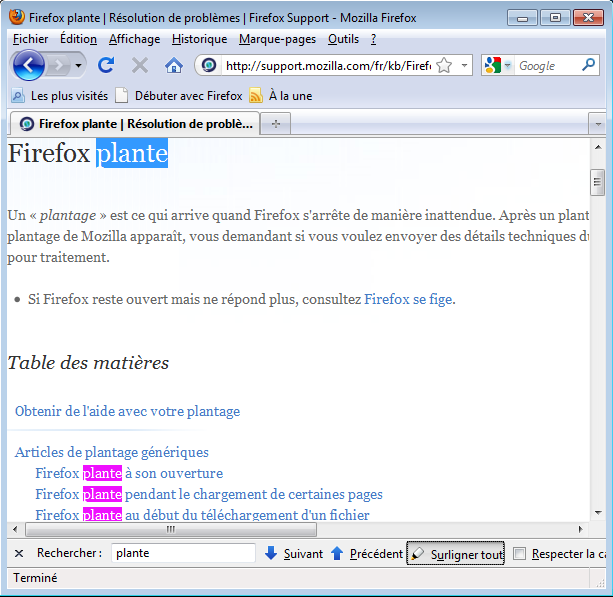This screenshot has height=597, width=613.
Task: Go to the Home page icon
Action: click(x=174, y=65)
